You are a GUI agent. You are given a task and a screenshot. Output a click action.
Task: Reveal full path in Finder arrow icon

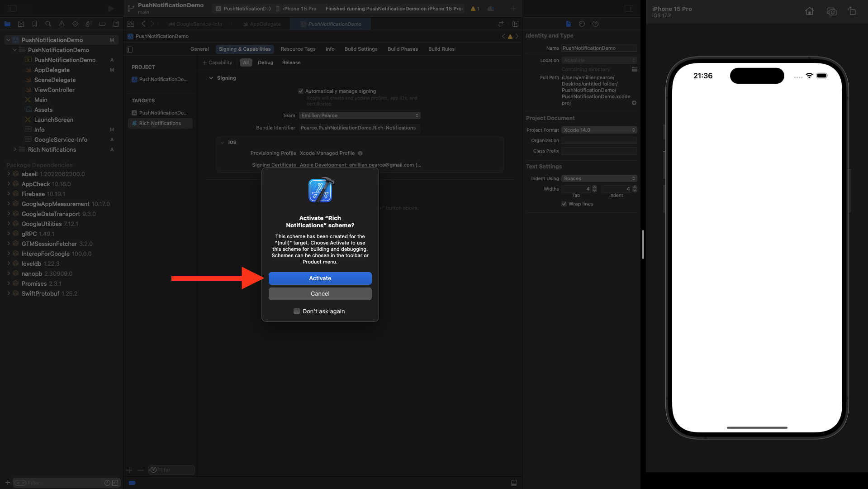(634, 103)
